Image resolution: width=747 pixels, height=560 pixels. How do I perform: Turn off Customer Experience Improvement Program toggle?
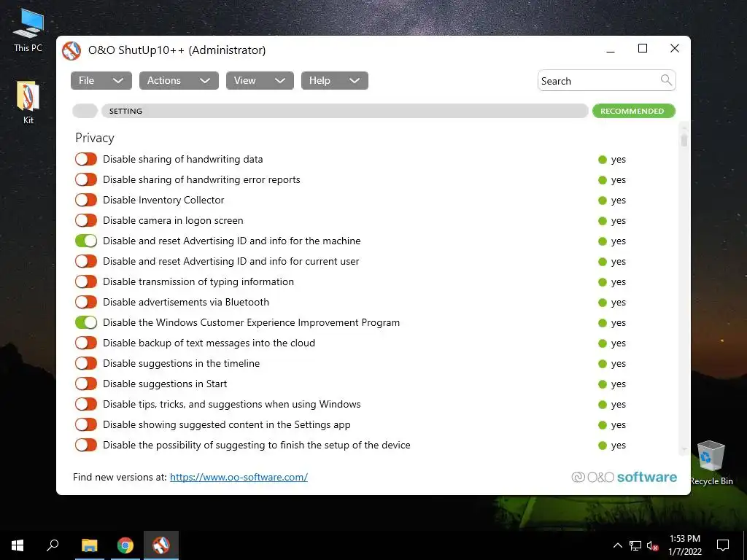86,322
